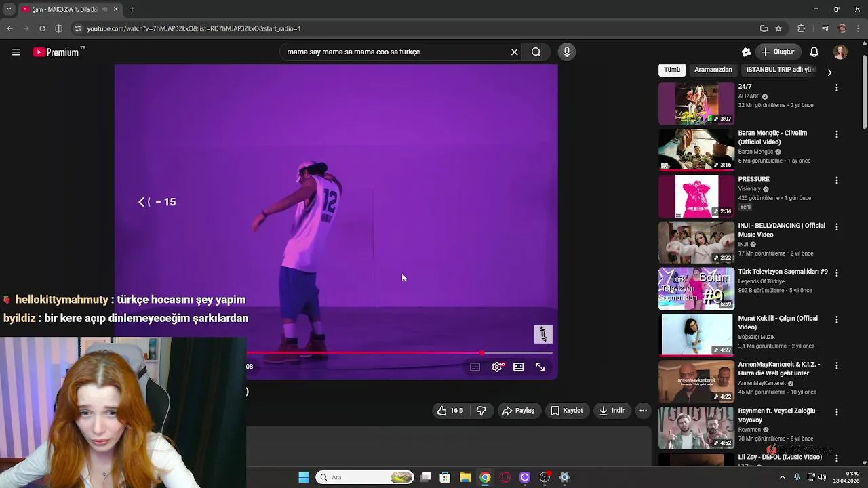Open options for Reynmen Voyovoy video
868x488 pixels.
[x=836, y=412]
